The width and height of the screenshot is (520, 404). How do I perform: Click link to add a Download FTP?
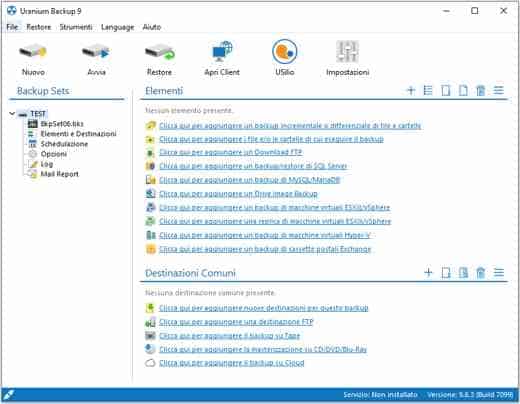(231, 152)
